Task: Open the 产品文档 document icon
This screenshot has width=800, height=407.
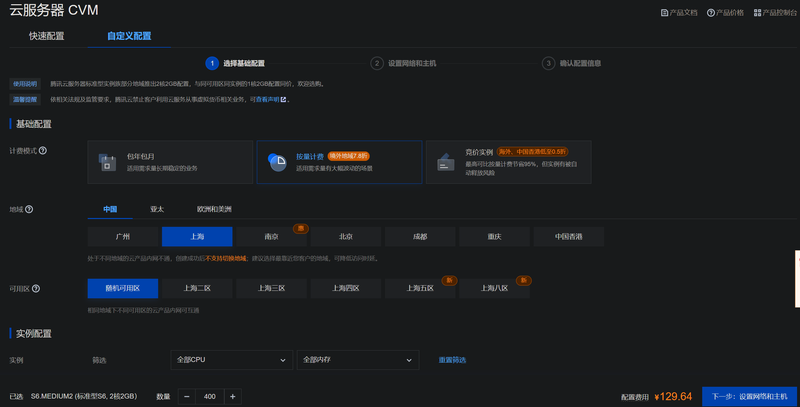Action: 664,13
